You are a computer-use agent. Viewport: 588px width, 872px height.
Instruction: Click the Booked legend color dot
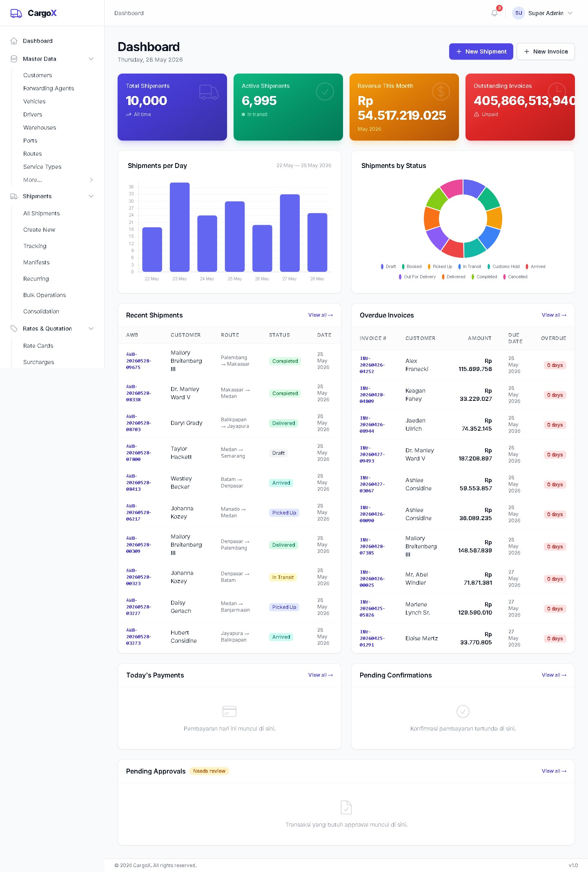(403, 266)
